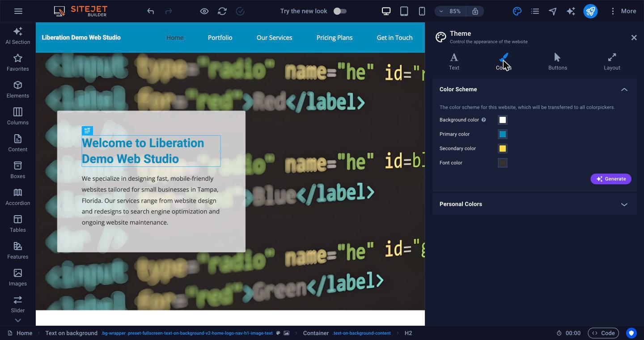This screenshot has height=340, width=644.
Task: Expand more sidebar items chevron
Action: (x=18, y=320)
